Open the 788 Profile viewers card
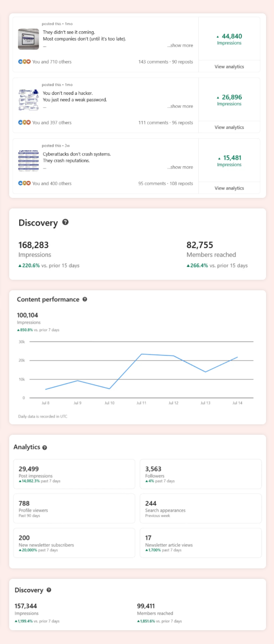274x644 pixels. click(74, 508)
